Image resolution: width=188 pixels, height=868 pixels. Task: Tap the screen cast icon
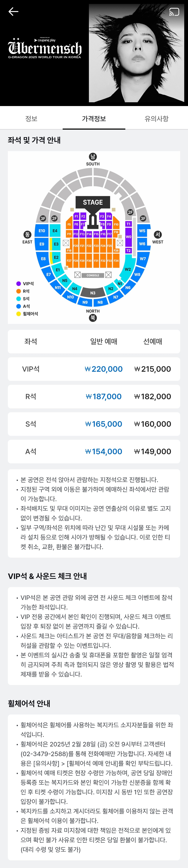pyautogui.click(x=174, y=12)
